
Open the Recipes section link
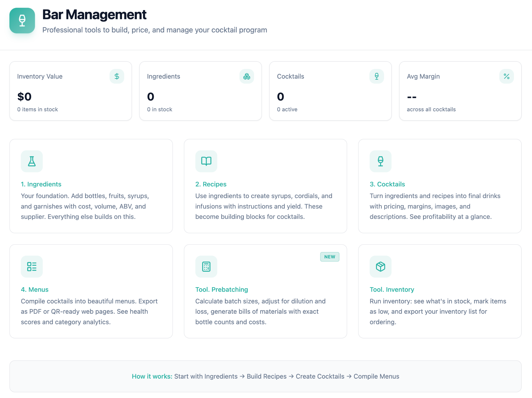[211, 184]
